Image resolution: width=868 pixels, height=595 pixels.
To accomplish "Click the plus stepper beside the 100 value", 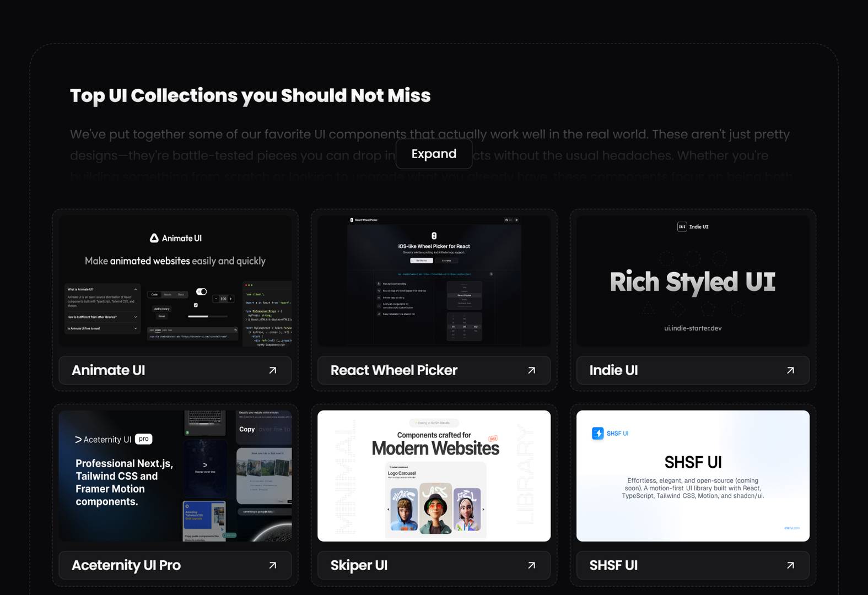I will click(x=230, y=299).
